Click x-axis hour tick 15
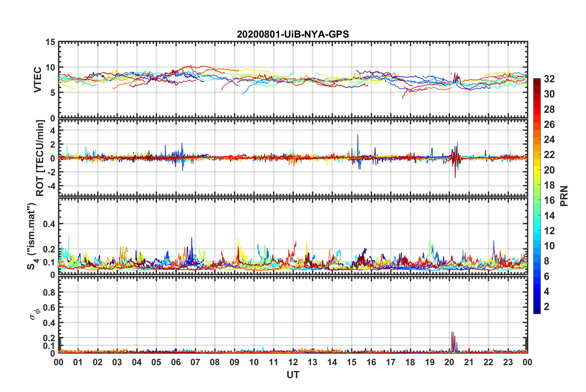This screenshot has height=392, width=586. (x=352, y=362)
